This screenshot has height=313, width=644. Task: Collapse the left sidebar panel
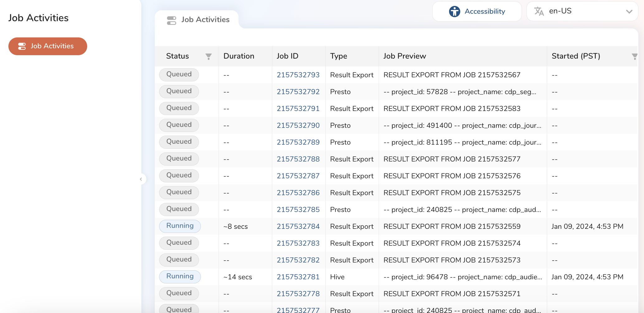(141, 179)
